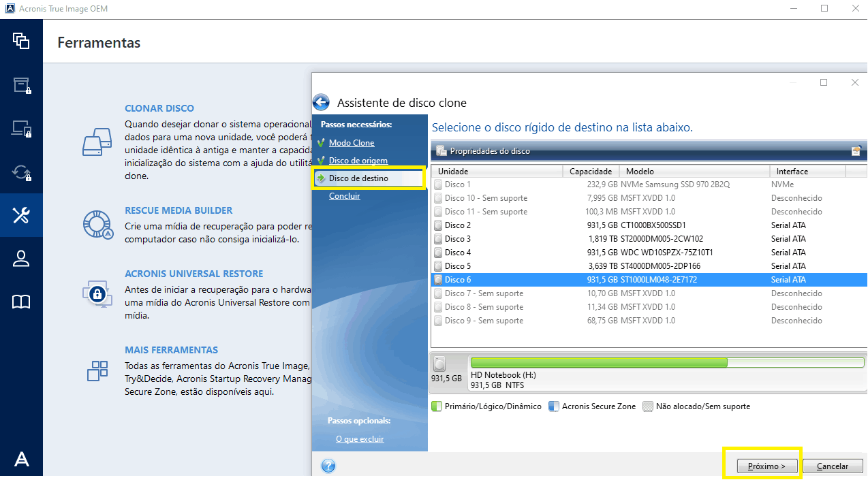Open the Backup section in sidebar
The height and width of the screenshot is (482, 868).
coord(21,41)
